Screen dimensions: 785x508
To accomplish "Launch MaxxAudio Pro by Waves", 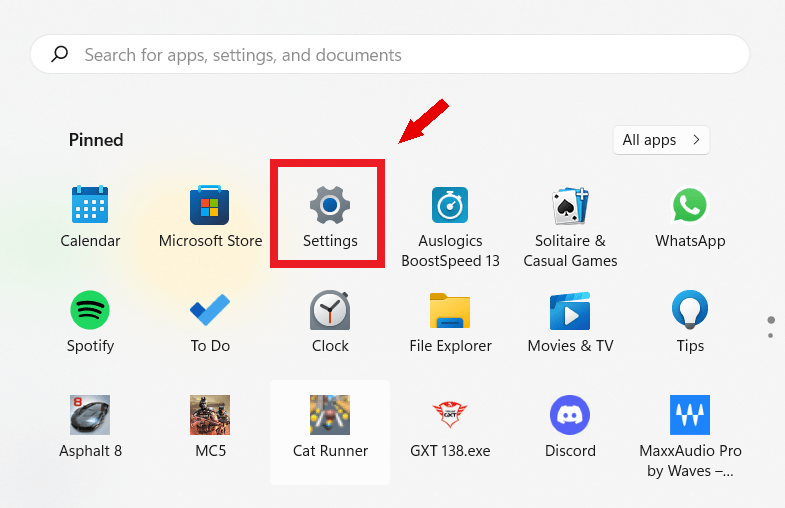I will coord(690,437).
